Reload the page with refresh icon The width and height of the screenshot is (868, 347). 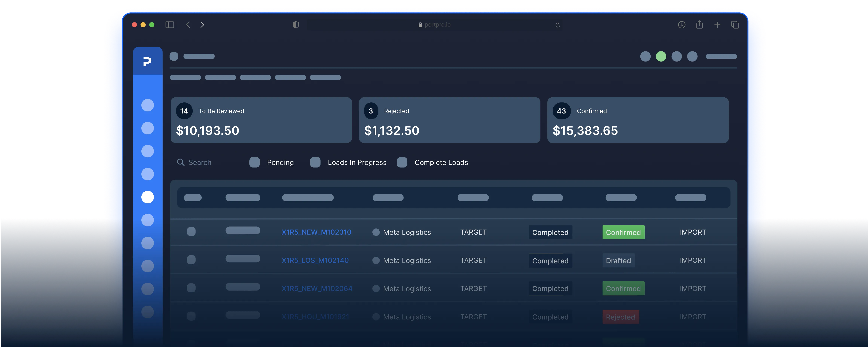pos(558,25)
